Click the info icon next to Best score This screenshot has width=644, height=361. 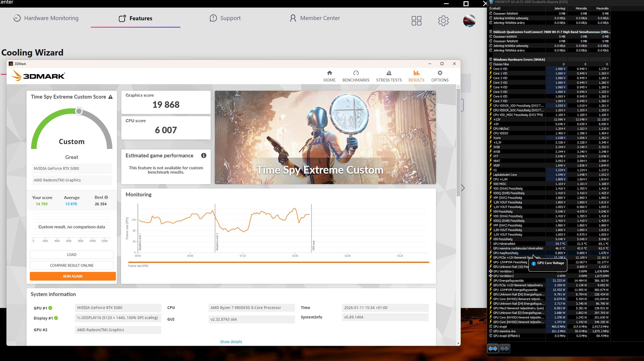[106, 197]
